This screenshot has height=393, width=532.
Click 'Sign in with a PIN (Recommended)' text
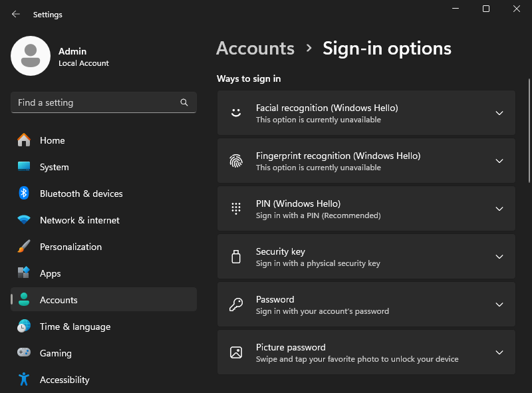[318, 215]
